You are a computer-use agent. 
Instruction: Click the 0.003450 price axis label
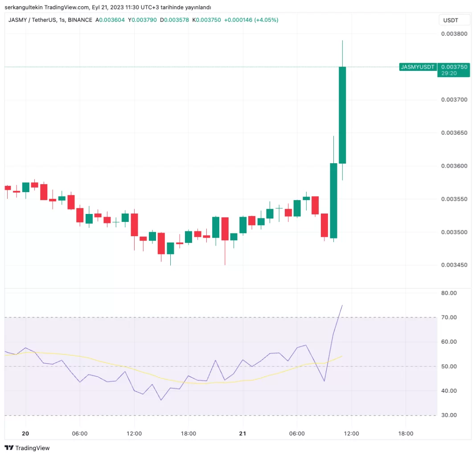pos(454,265)
